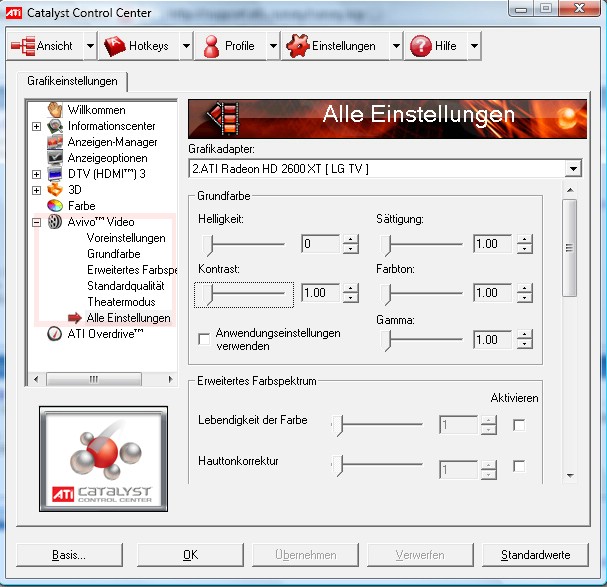This screenshot has height=587, width=607.
Task: Click the Hilfe question mark icon
Action: click(x=421, y=46)
